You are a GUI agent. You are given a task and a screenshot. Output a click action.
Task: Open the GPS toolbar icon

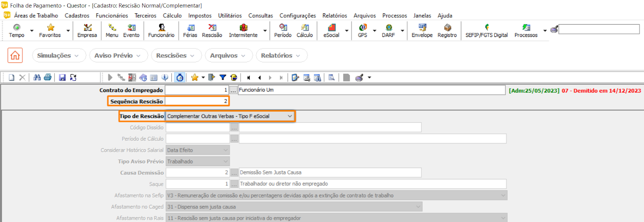363,31
